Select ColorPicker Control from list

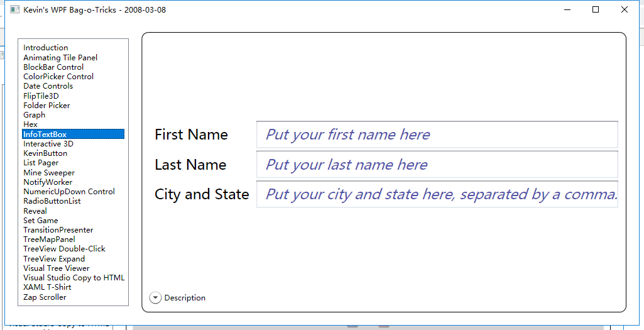tap(58, 77)
